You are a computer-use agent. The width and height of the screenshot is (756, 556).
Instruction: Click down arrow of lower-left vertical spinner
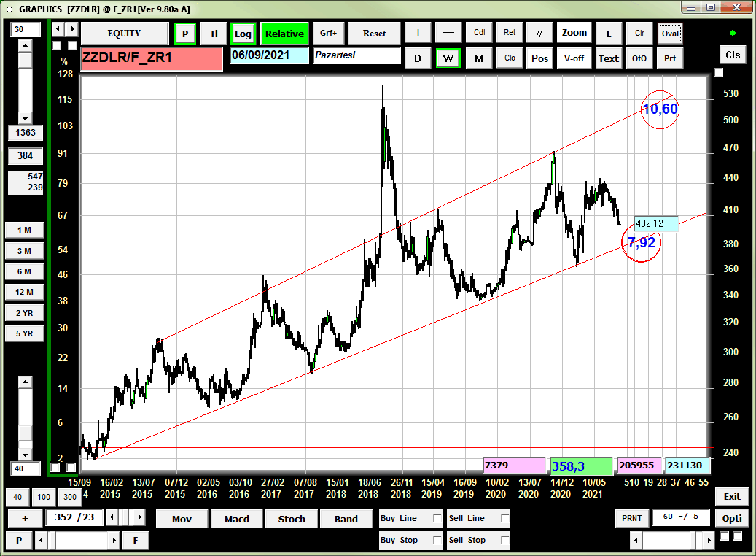tap(25, 455)
